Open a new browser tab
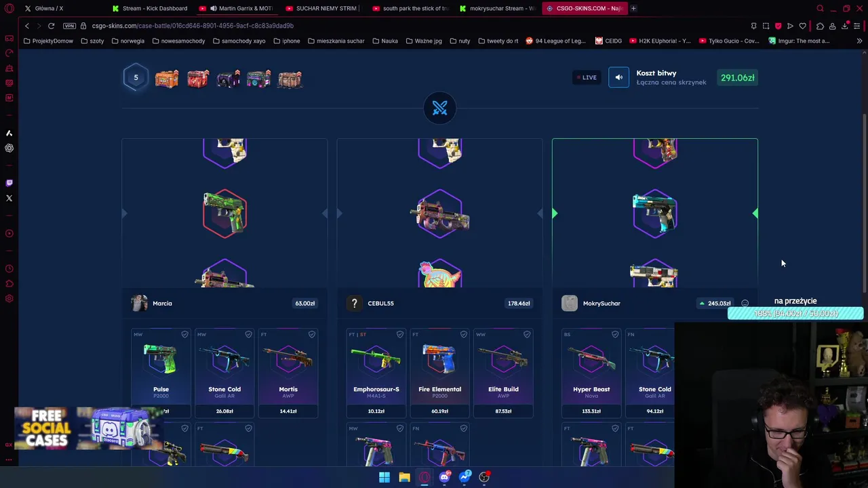The height and width of the screenshot is (488, 868). 633,8
